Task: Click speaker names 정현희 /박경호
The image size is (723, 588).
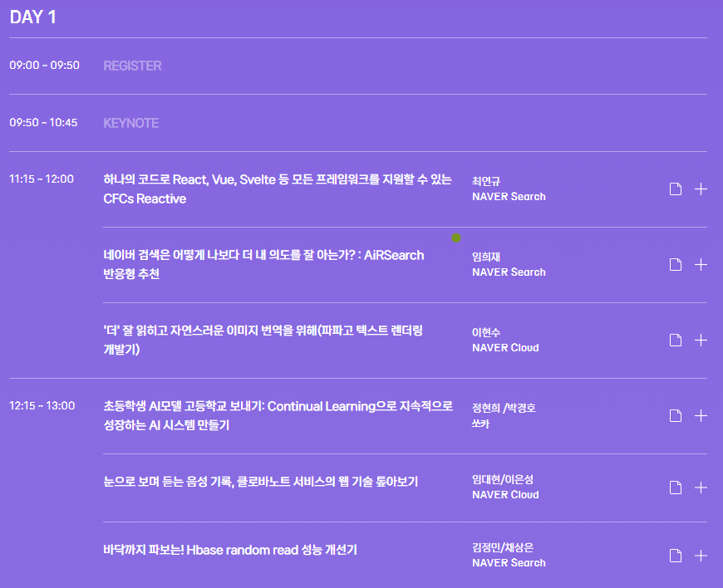Action: click(504, 408)
